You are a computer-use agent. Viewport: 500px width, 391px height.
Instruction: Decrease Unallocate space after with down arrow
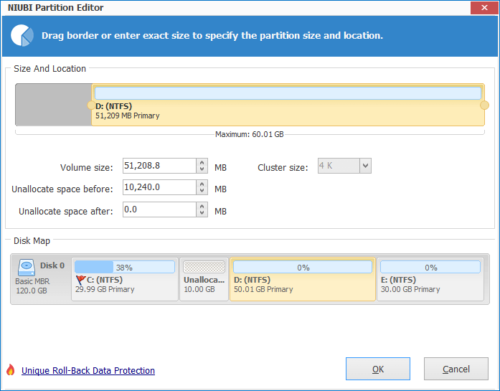202,213
